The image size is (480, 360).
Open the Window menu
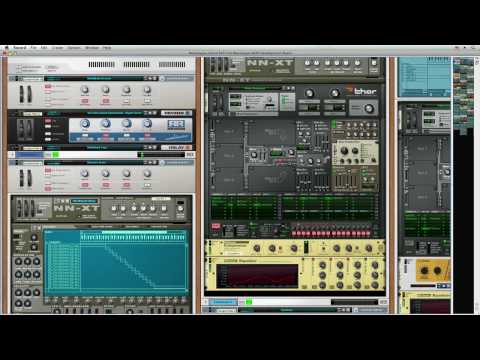tap(92, 48)
